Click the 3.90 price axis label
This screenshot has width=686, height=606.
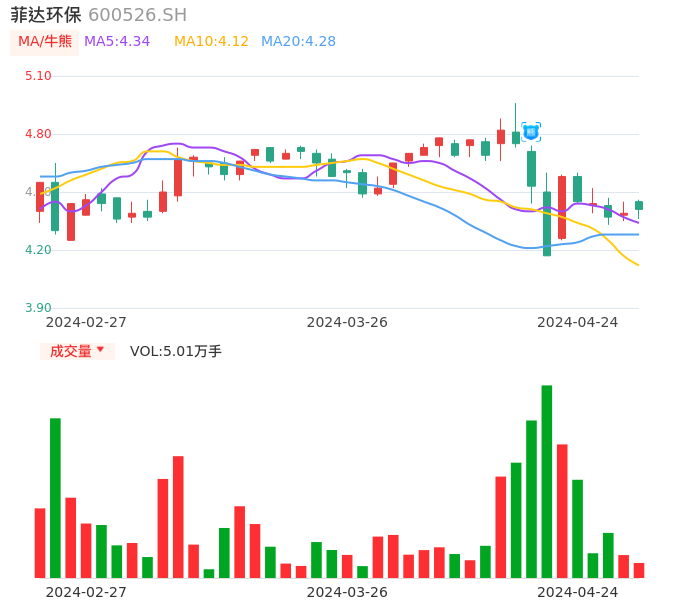(x=38, y=308)
